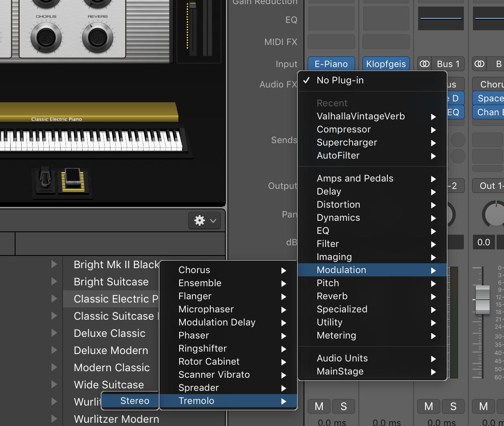The width and height of the screenshot is (504, 426).
Task: Select Ringshifter in Modulation submenu
Action: click(x=228, y=349)
